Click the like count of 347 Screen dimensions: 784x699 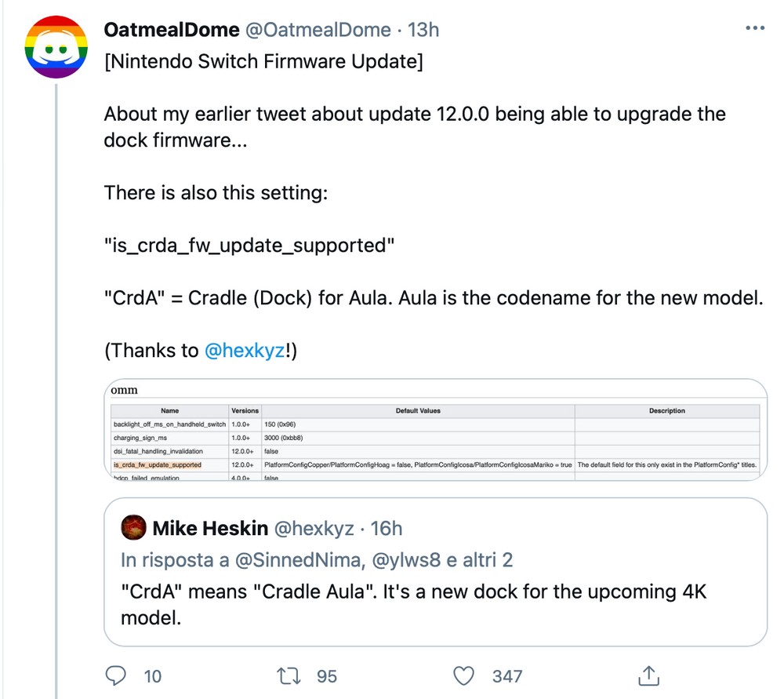[x=507, y=675]
